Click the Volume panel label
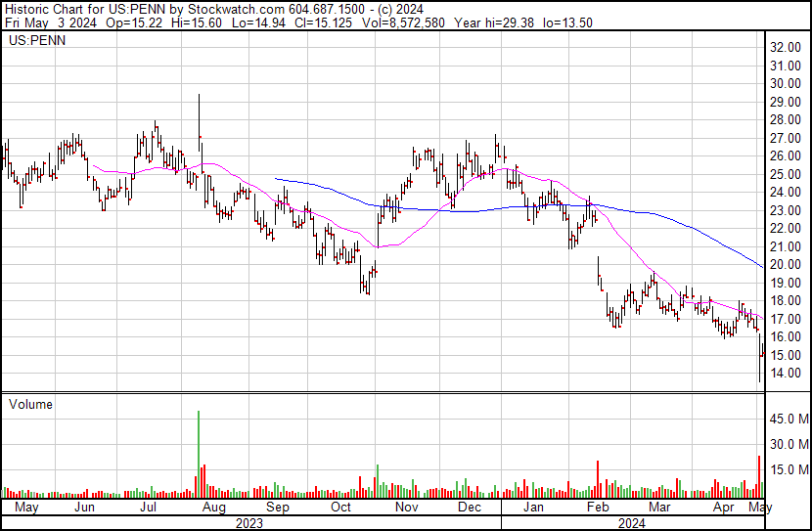 point(30,404)
